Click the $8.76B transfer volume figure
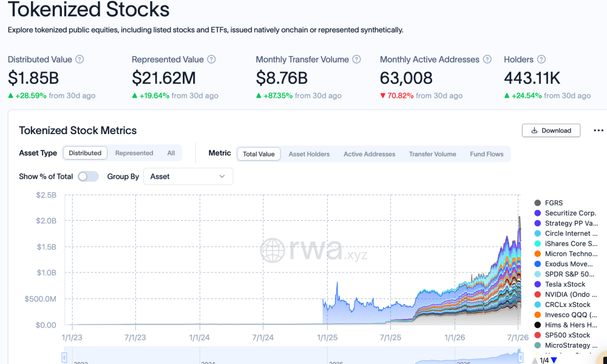 [282, 78]
